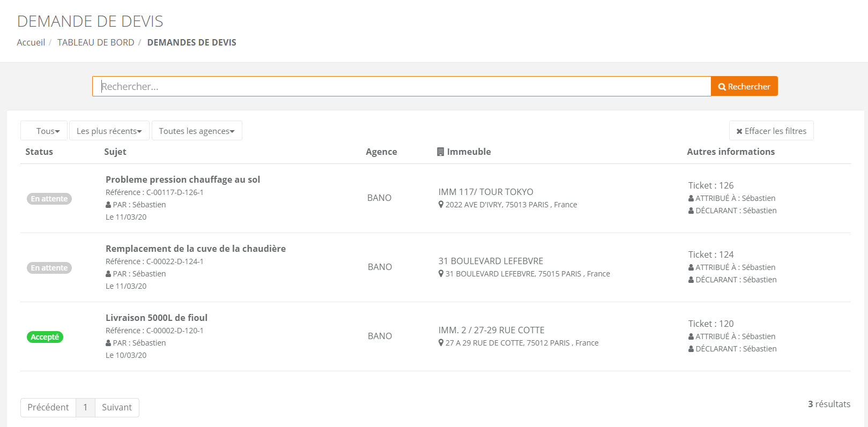This screenshot has height=427, width=868.
Task: Click the Accepté status badge
Action: [x=45, y=337]
